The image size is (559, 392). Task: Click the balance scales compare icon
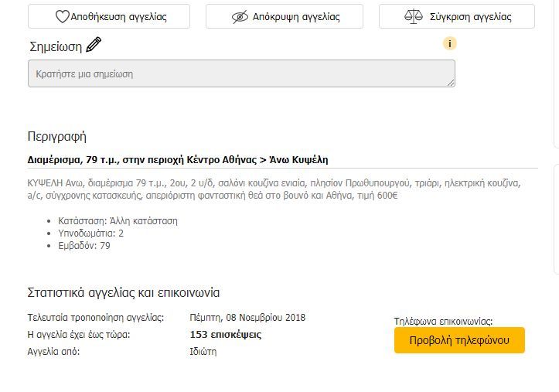(x=413, y=16)
